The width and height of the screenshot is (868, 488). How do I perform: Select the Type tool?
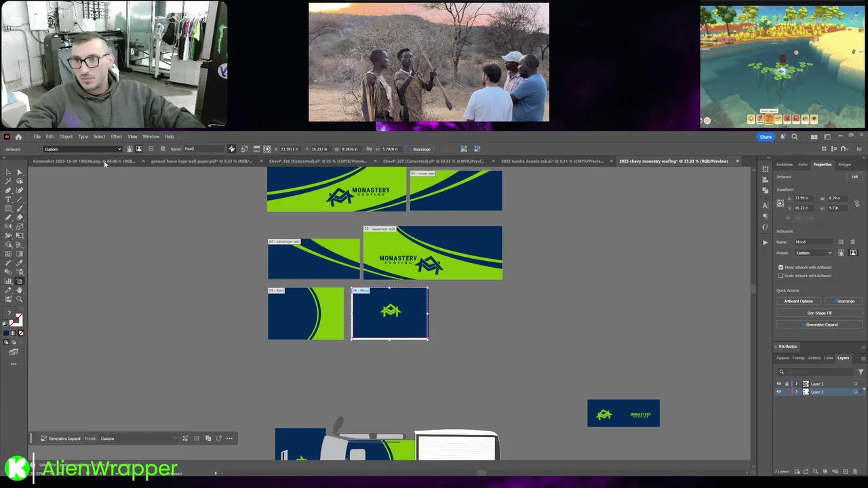(x=8, y=199)
